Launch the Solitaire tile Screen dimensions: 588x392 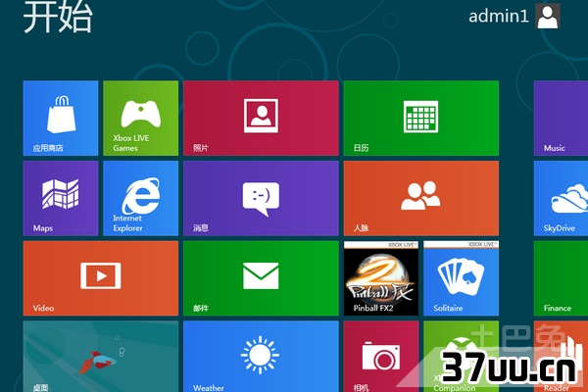click(x=462, y=278)
